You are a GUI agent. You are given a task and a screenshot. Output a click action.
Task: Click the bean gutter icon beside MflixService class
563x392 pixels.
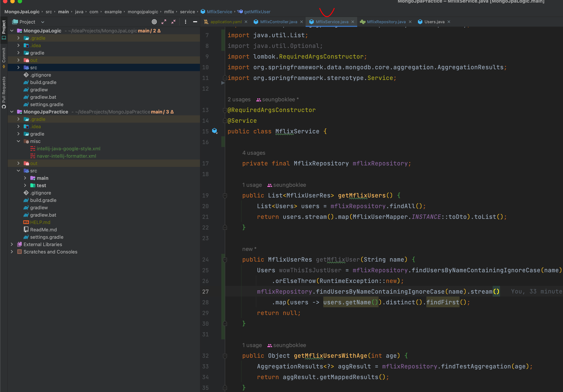pyautogui.click(x=215, y=131)
